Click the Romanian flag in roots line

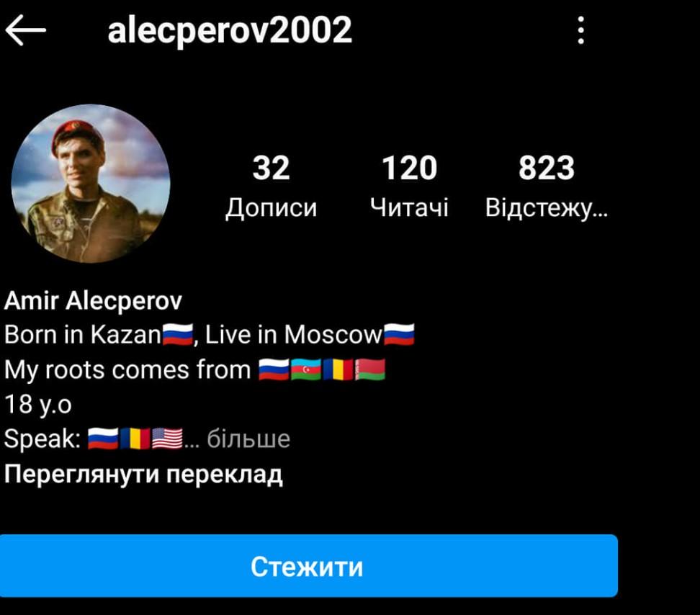pyautogui.click(x=338, y=369)
